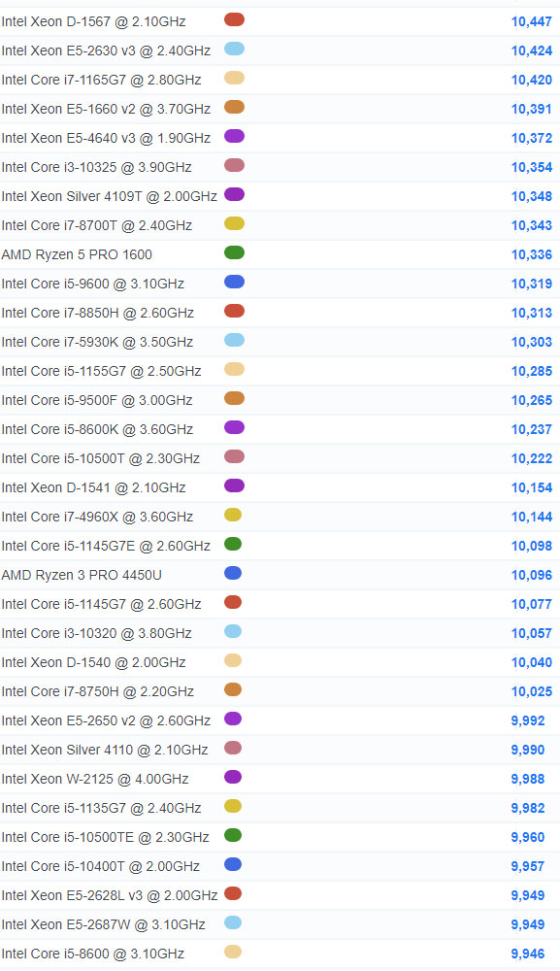Image resolution: width=560 pixels, height=971 pixels.
Task: Select Intel Core i3-10320 @ 3.80GHz
Action: tap(96, 633)
